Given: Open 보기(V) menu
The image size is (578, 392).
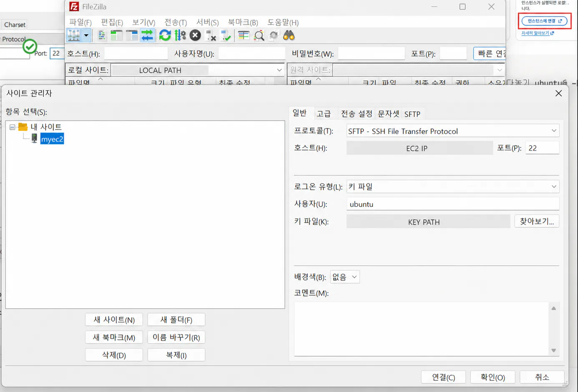Looking at the screenshot, I should 144,22.
